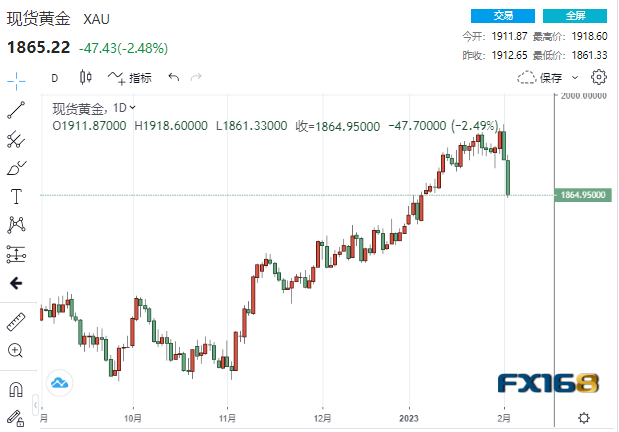Change the D time interval
Viewport: 619px width, 432px height.
click(x=54, y=78)
